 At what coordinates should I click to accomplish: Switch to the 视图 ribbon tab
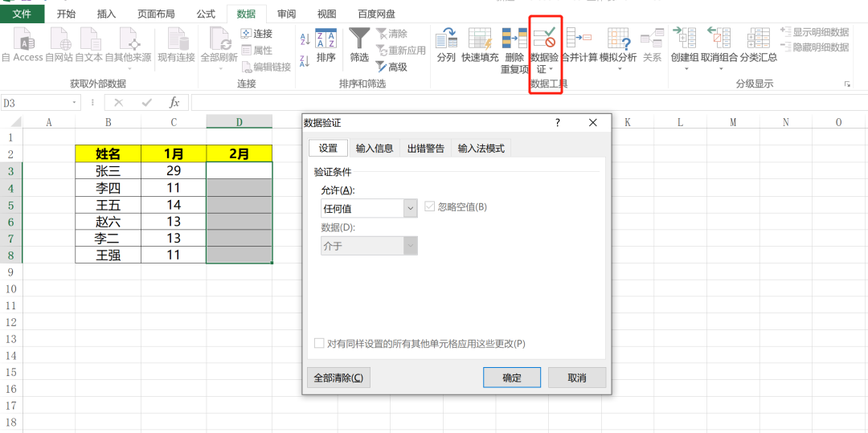tap(326, 14)
